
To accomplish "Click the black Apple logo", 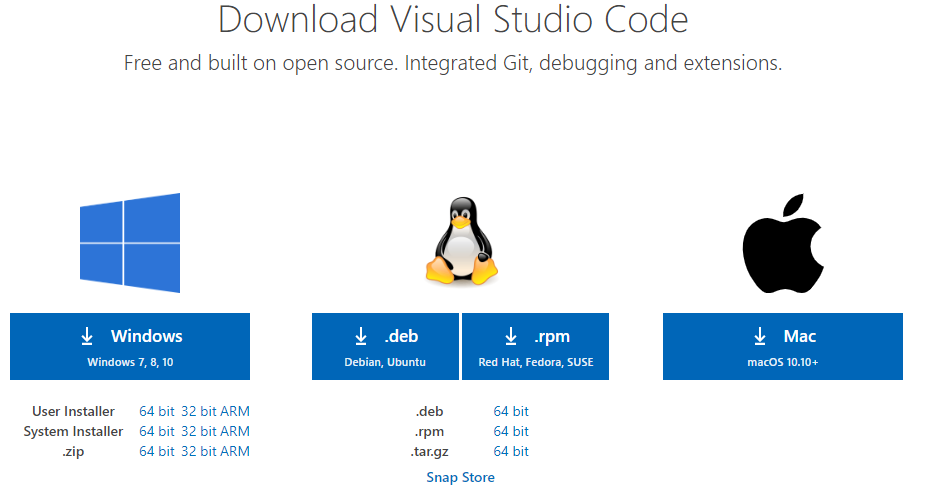I will click(783, 243).
